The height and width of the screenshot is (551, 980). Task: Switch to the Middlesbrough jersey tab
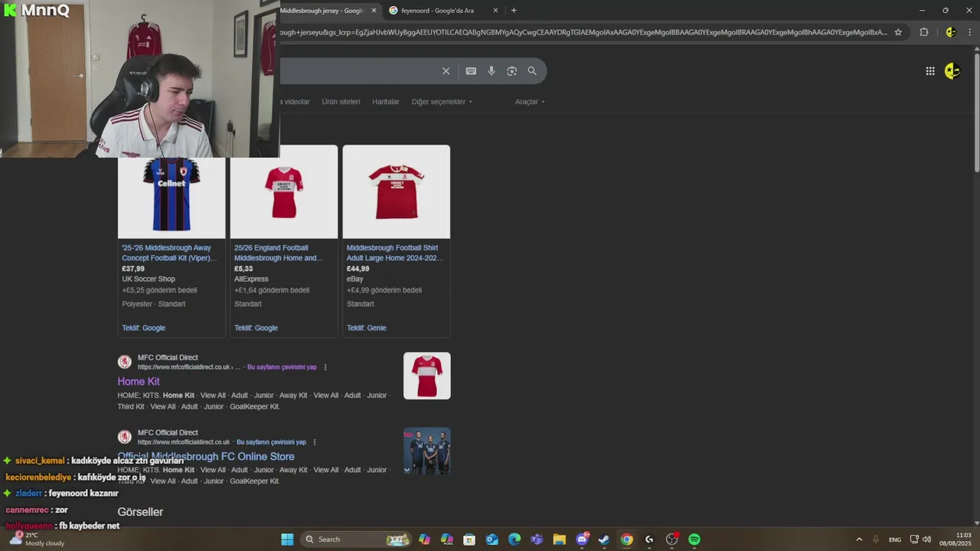pyautogui.click(x=322, y=11)
